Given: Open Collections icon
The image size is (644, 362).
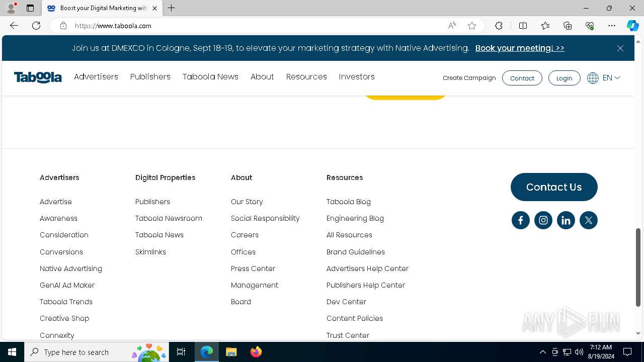Looking at the screenshot, I should click(x=568, y=26).
